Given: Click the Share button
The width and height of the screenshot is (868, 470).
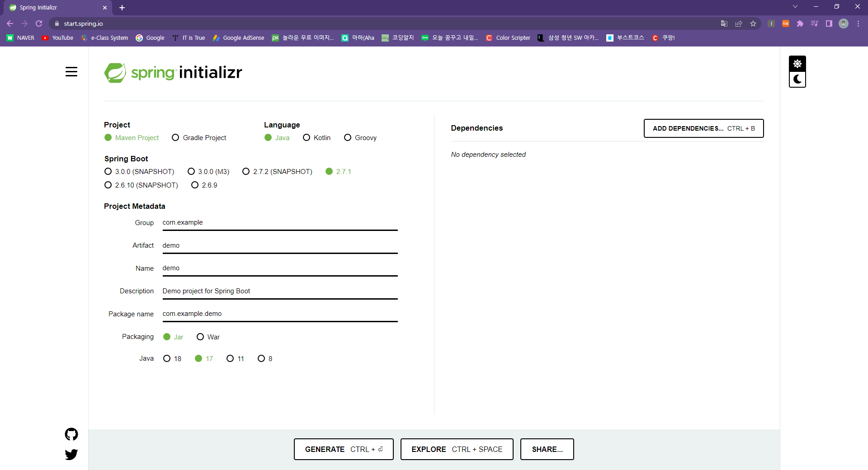Looking at the screenshot, I should click(x=547, y=449).
